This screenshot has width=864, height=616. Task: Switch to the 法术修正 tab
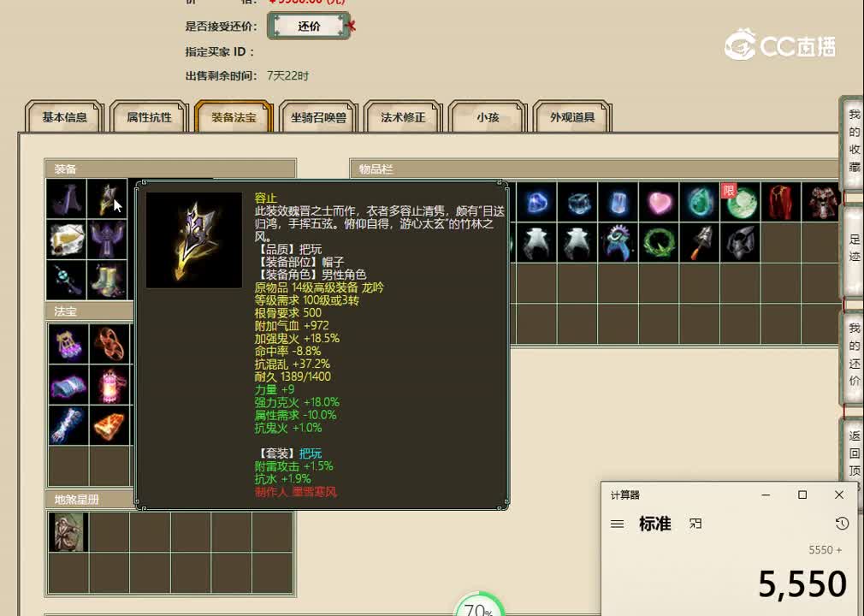pos(403,117)
